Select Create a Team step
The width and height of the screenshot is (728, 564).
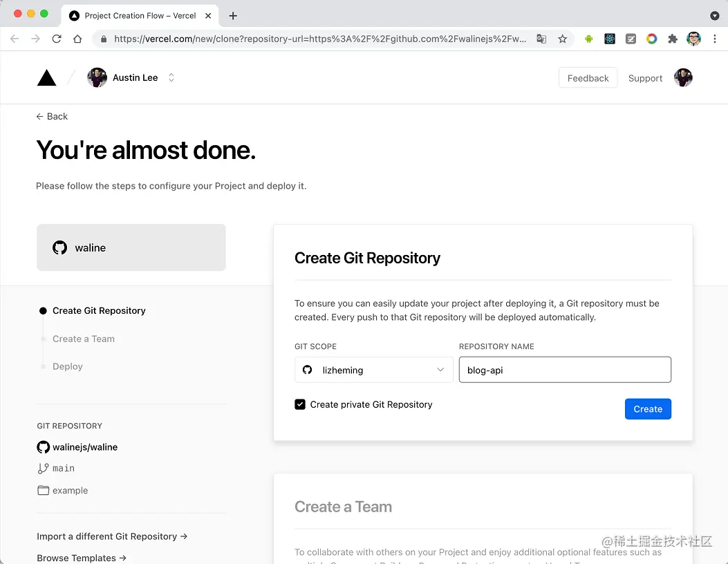[x=84, y=339]
